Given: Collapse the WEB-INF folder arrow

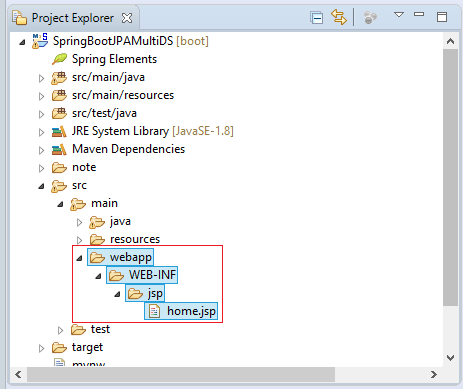Looking at the screenshot, I should tap(98, 276).
